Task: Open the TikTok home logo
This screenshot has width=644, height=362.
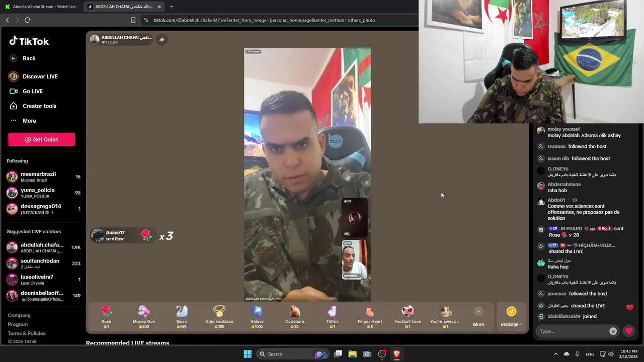Action: coord(29,41)
